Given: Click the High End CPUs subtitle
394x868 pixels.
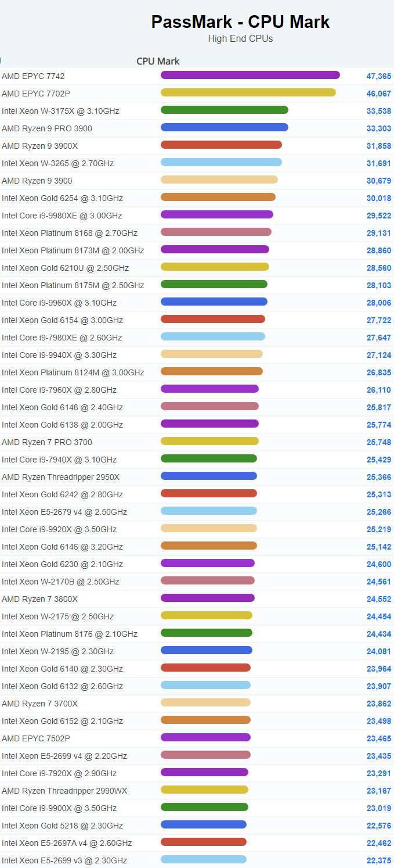Looking at the screenshot, I should (240, 39).
